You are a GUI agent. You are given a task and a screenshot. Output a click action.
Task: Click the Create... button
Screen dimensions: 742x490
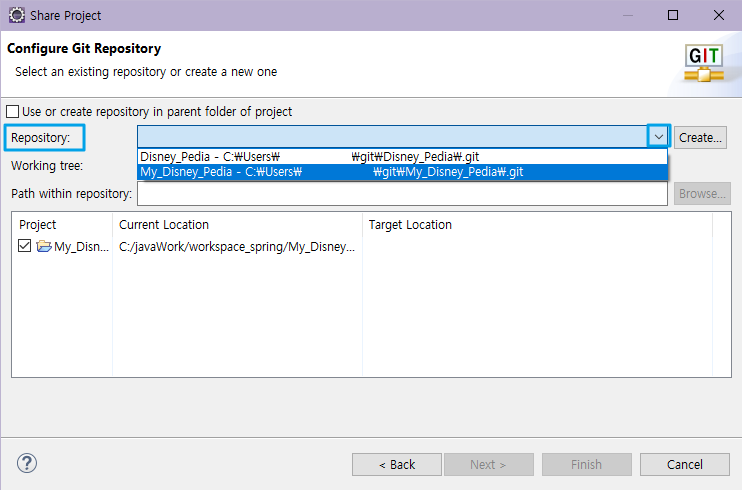pos(700,138)
